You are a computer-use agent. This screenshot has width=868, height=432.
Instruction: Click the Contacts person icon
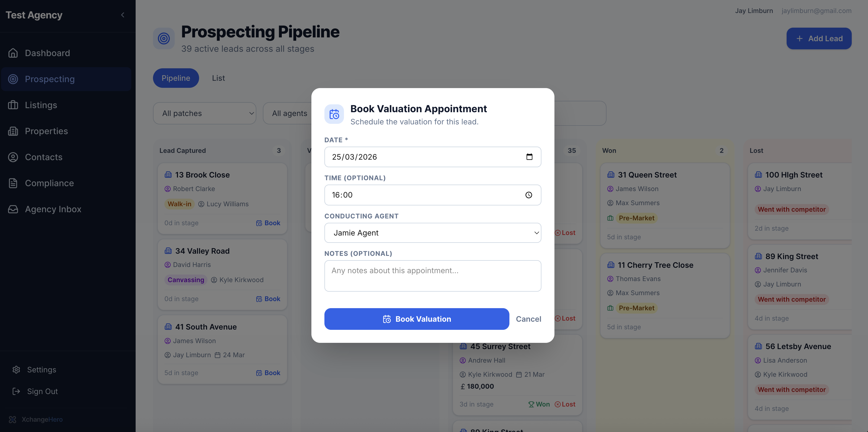point(13,157)
